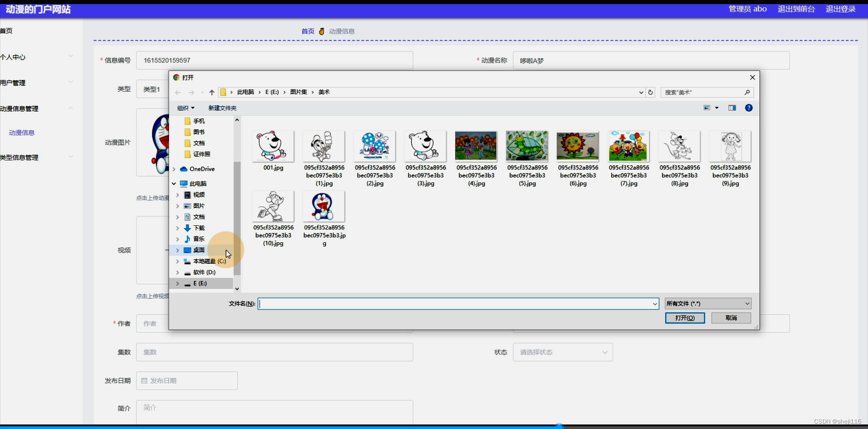Open E (E:) drive
Image resolution: width=868 pixels, height=429 pixels.
pos(200,284)
